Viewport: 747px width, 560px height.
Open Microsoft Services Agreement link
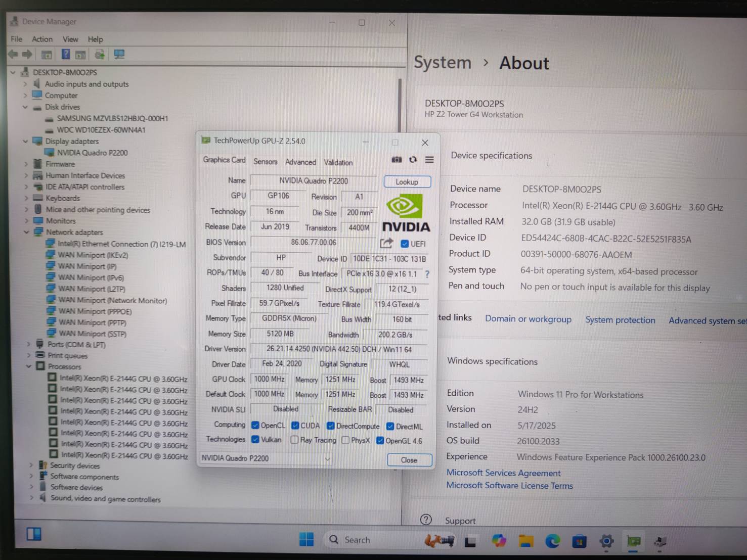pyautogui.click(x=503, y=473)
